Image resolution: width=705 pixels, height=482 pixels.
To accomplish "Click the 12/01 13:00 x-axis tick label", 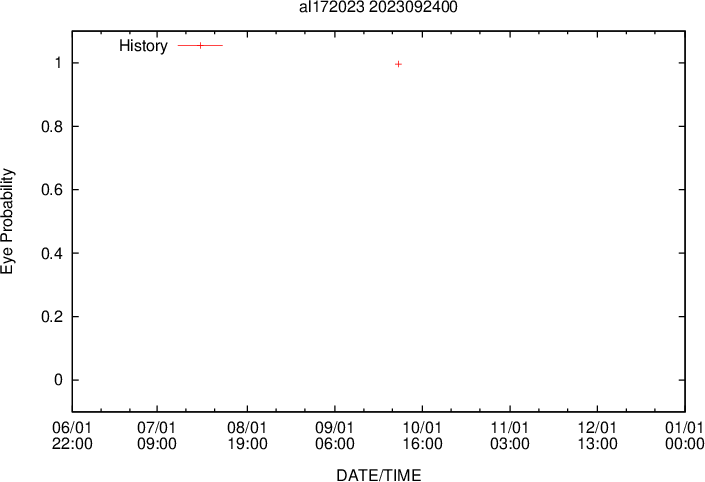I will (x=597, y=435).
